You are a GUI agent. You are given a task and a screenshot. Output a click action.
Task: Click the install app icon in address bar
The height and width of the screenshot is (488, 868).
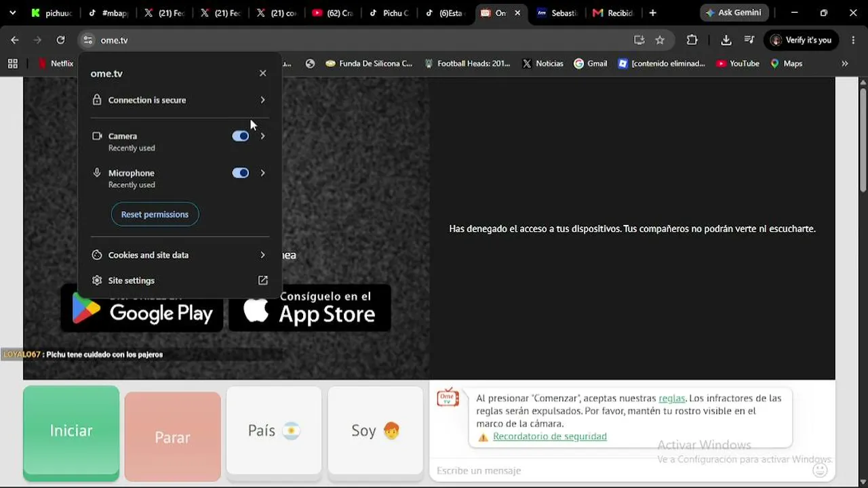tap(639, 40)
